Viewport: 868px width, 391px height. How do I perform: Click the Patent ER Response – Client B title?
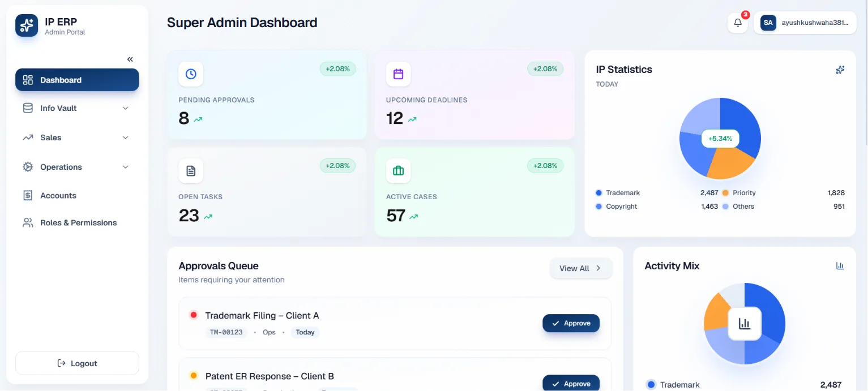click(x=270, y=376)
